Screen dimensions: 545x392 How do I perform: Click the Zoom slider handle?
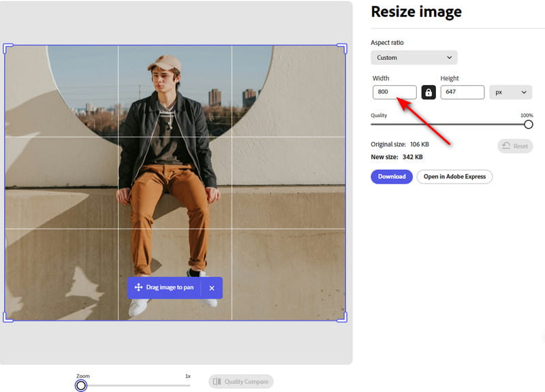[x=81, y=386]
